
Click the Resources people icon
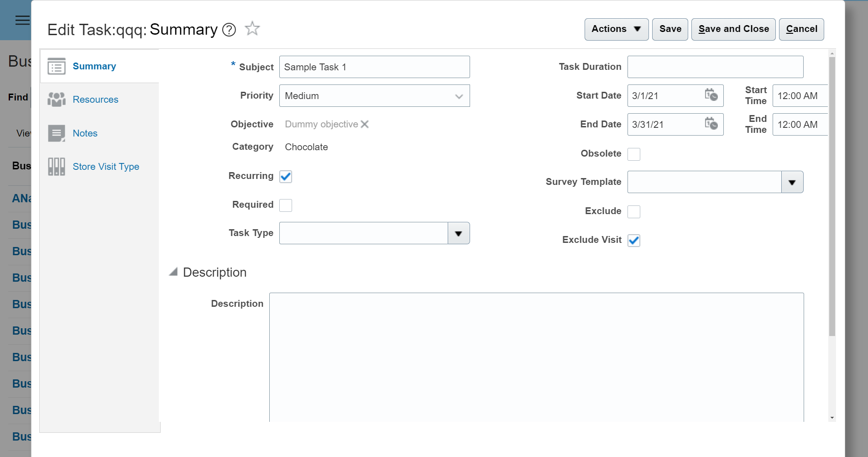(x=57, y=100)
